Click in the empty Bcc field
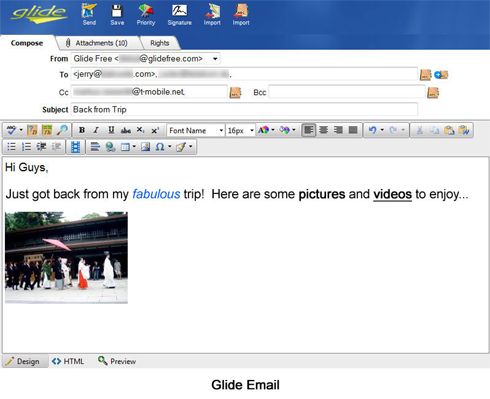 pyautogui.click(x=347, y=92)
